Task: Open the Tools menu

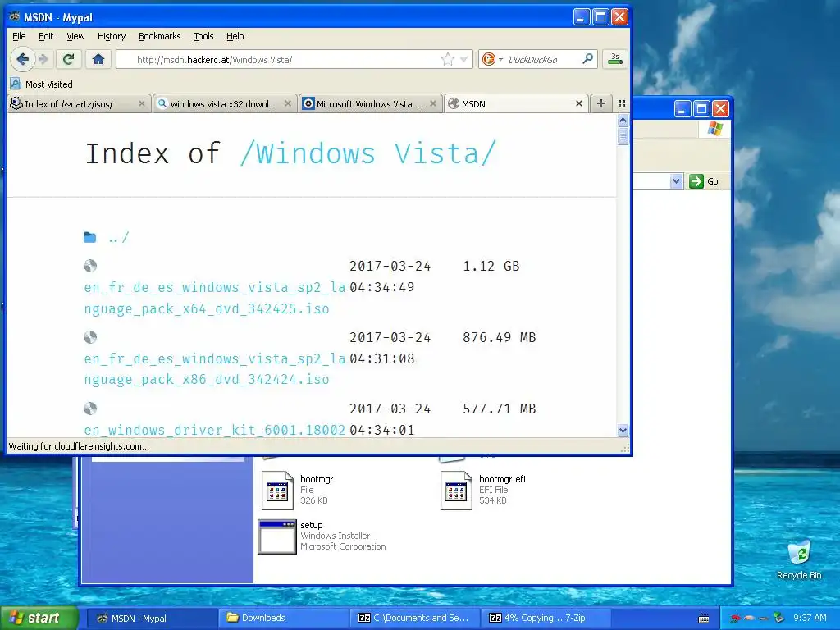Action: click(x=203, y=36)
